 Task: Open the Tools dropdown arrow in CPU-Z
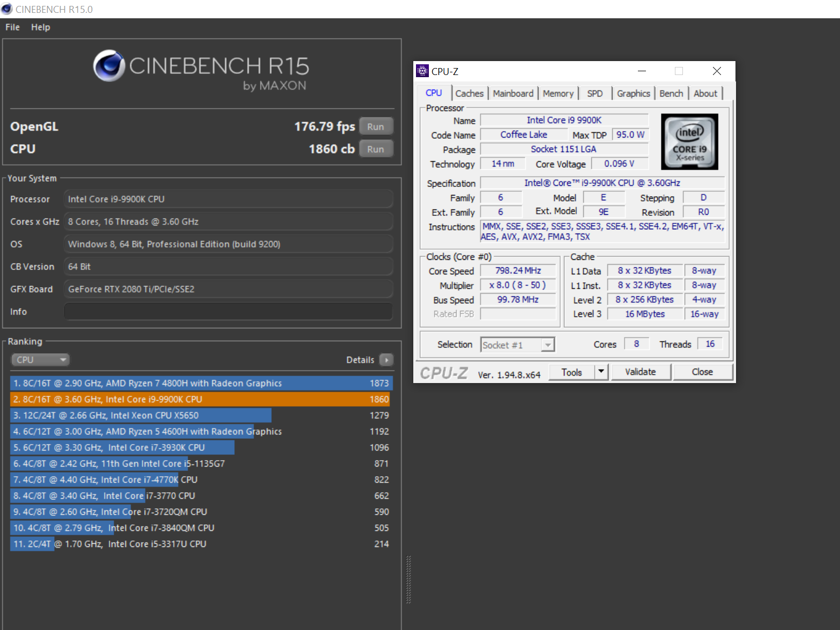[x=601, y=372]
